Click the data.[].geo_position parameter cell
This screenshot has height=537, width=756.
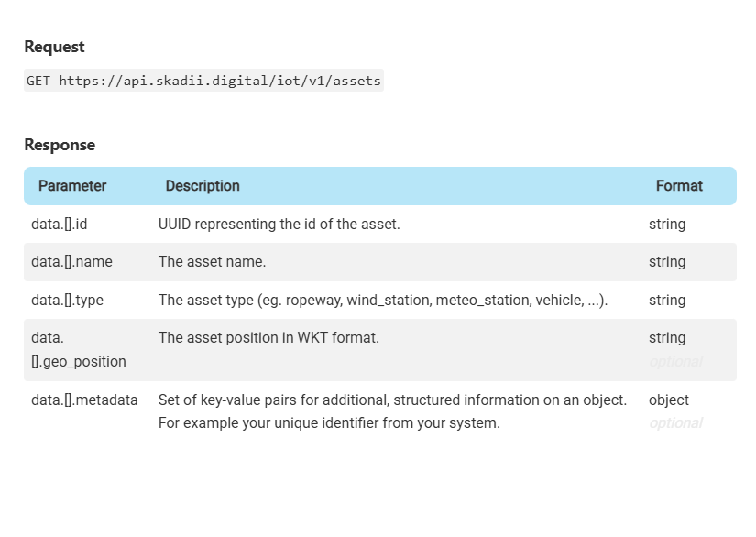(78, 350)
